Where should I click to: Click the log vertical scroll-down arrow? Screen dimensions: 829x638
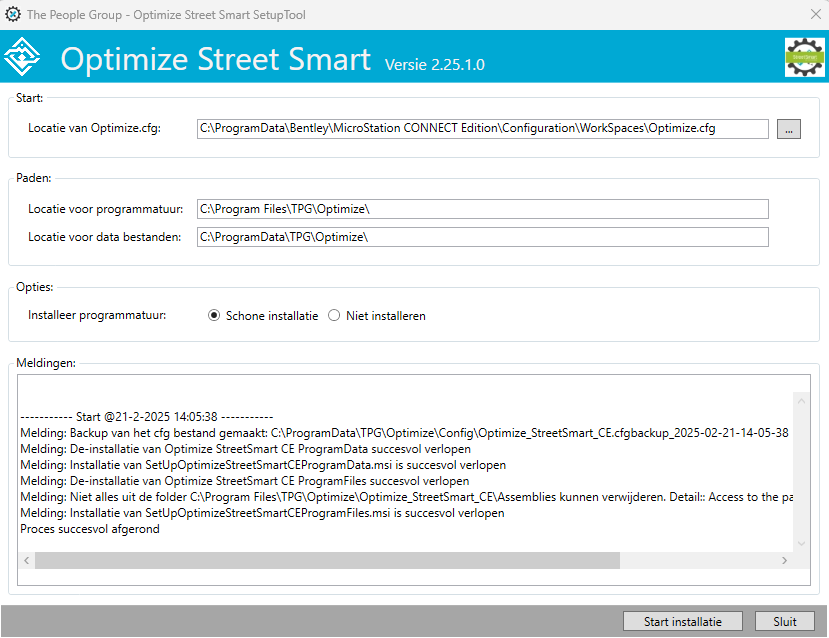click(x=802, y=543)
